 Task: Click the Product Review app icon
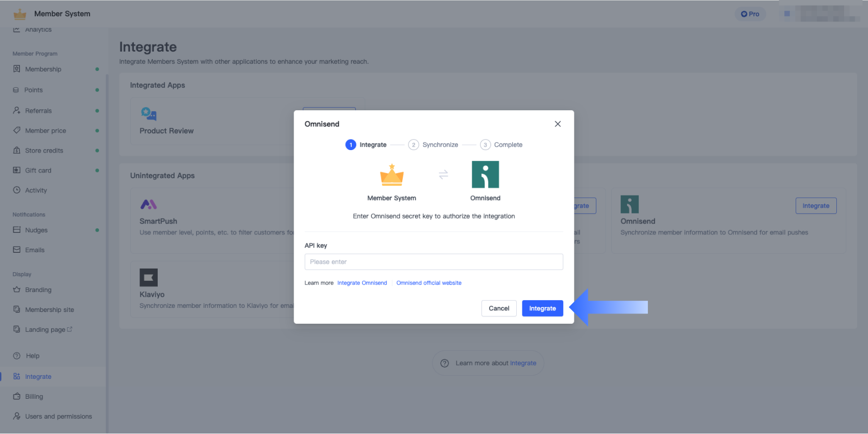[149, 114]
